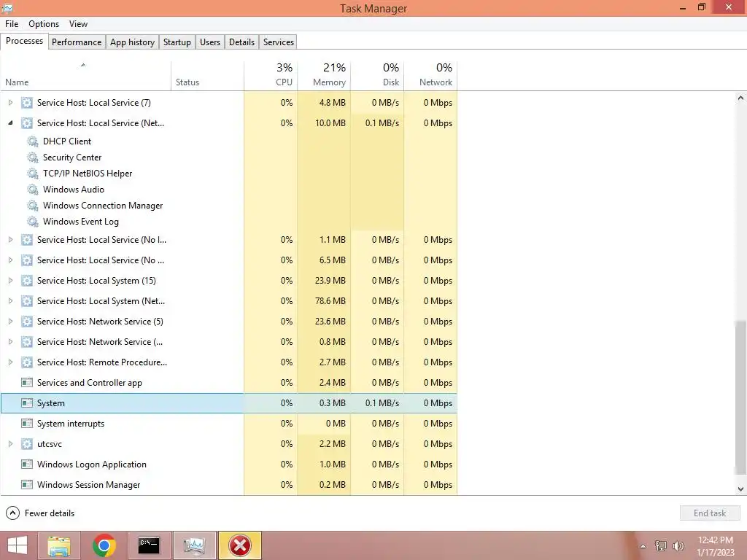
Task: Sort by the Disk column header
Action: pos(378,76)
